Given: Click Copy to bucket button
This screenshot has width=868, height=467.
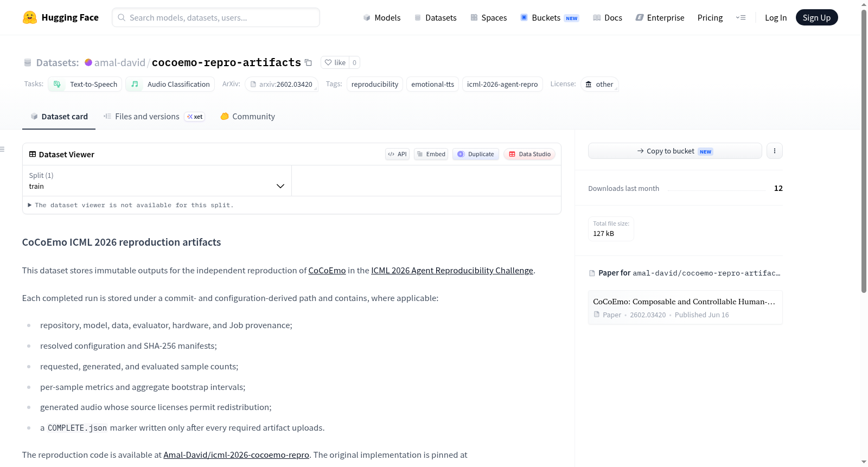Looking at the screenshot, I should (675, 151).
